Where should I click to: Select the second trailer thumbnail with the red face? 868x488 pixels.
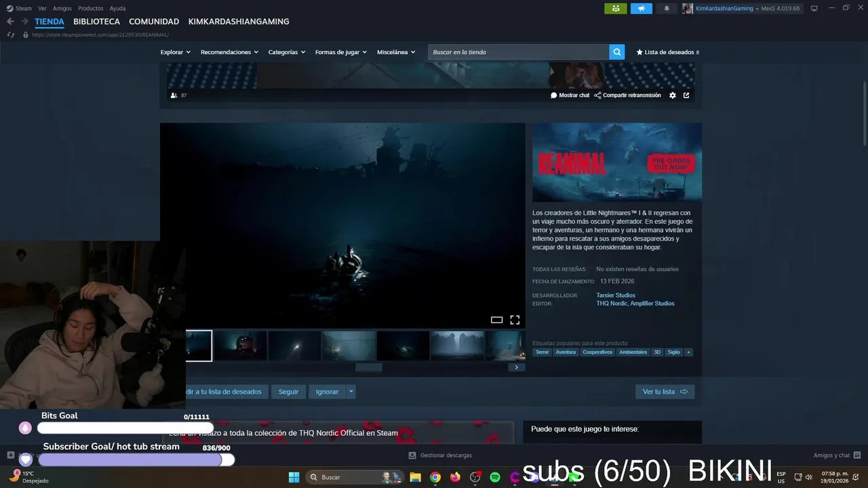[240, 346]
